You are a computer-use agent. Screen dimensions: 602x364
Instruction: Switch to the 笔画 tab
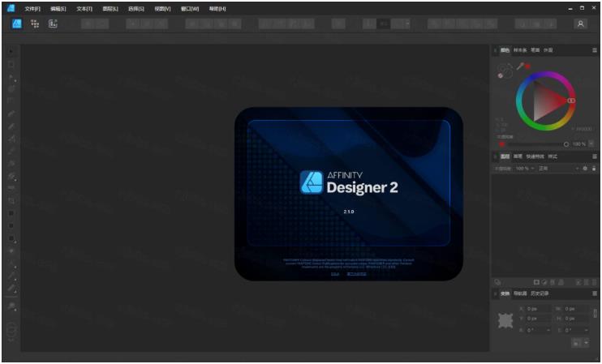535,50
